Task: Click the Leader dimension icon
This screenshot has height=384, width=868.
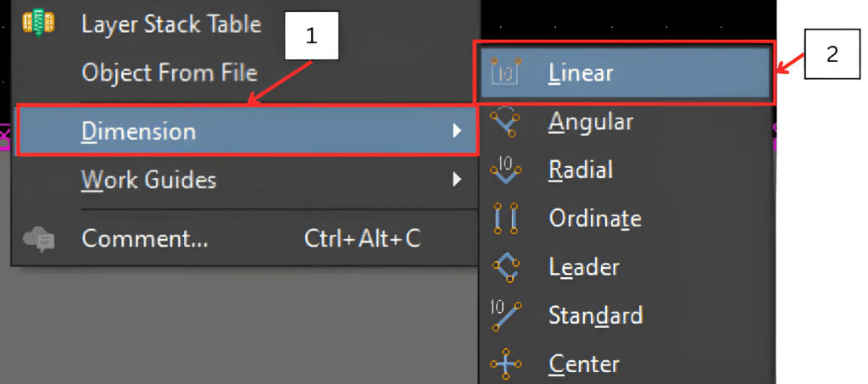Action: (x=505, y=267)
